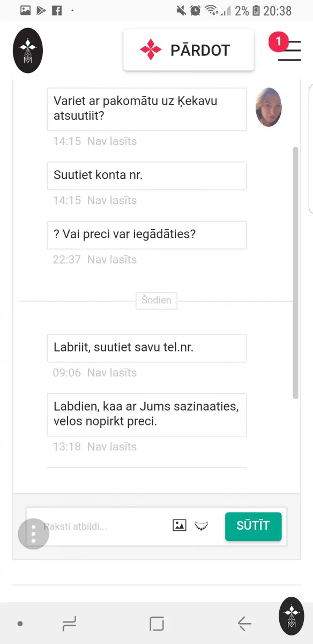
Task: Select message 'Labriit, suutiet savu tel.nr.'
Action: [x=147, y=348]
